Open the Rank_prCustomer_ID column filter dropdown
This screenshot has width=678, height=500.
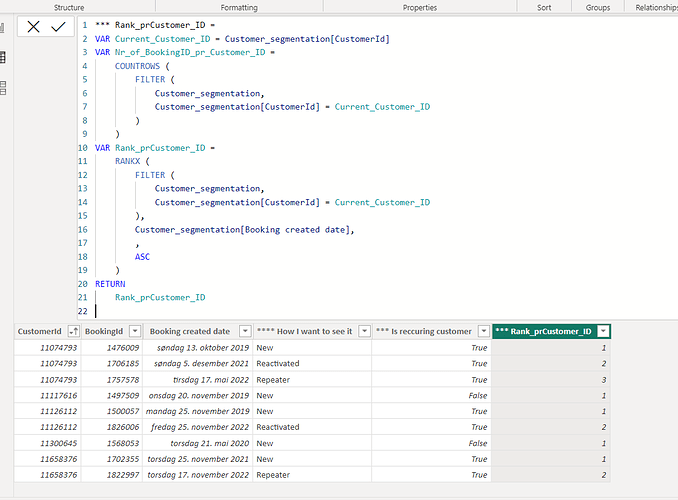coord(603,331)
